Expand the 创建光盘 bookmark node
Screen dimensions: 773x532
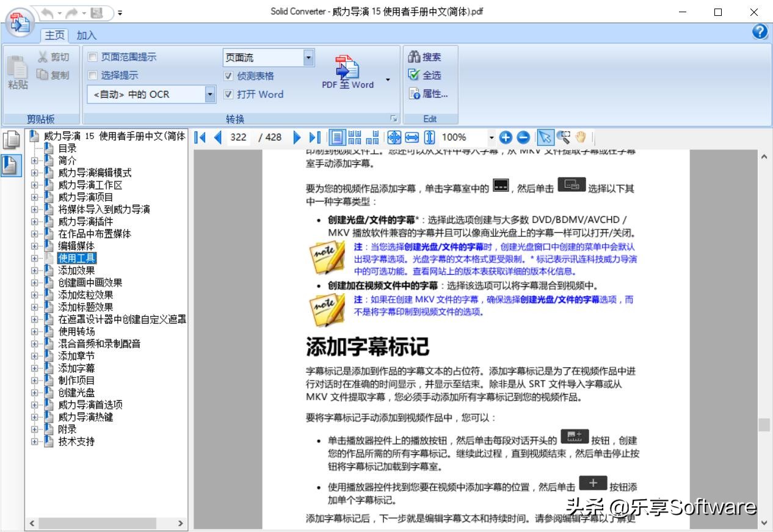35,393
